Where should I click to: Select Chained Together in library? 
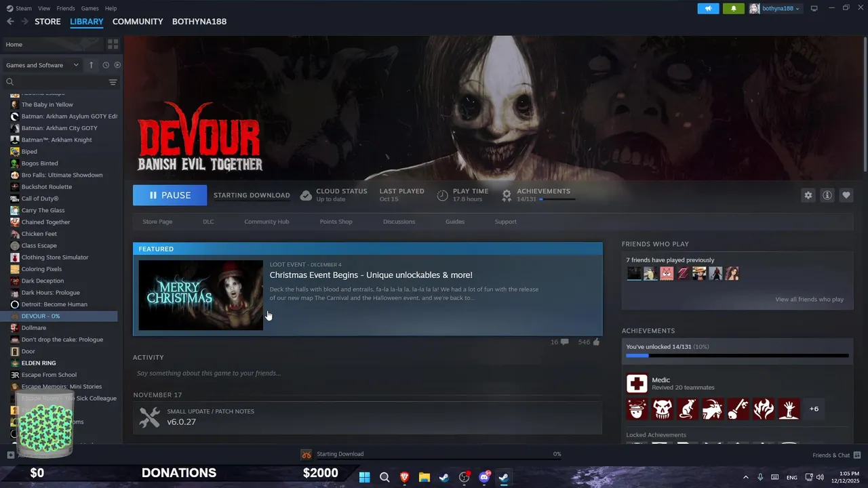[45, 222]
